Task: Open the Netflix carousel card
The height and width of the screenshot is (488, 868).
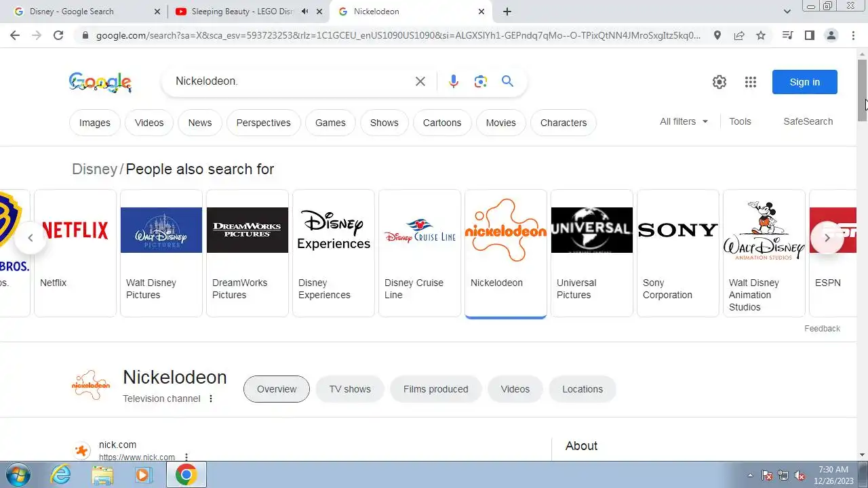Action: click(x=75, y=253)
